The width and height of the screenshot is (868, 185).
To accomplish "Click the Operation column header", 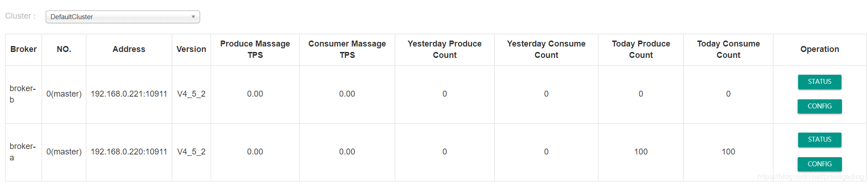I will point(819,49).
